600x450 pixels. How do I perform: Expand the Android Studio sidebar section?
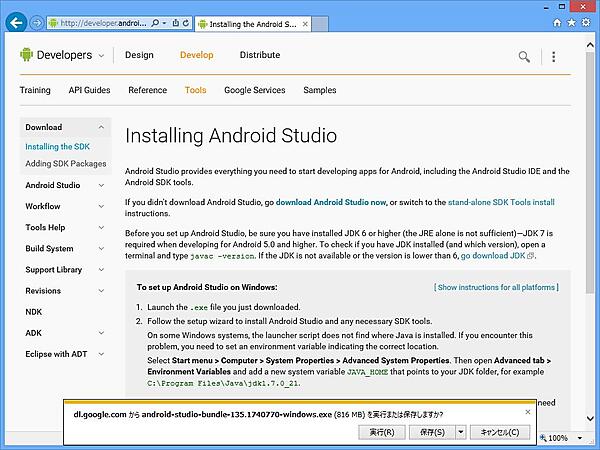coord(101,186)
